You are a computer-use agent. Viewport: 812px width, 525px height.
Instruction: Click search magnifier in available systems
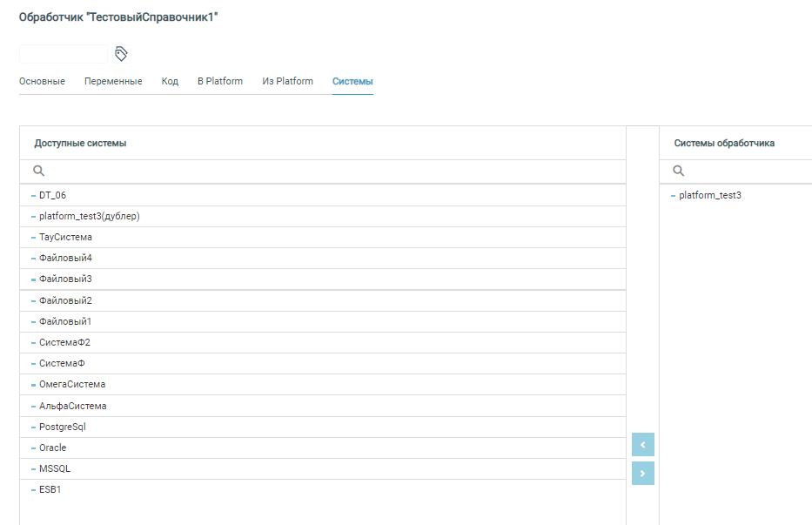(x=38, y=172)
